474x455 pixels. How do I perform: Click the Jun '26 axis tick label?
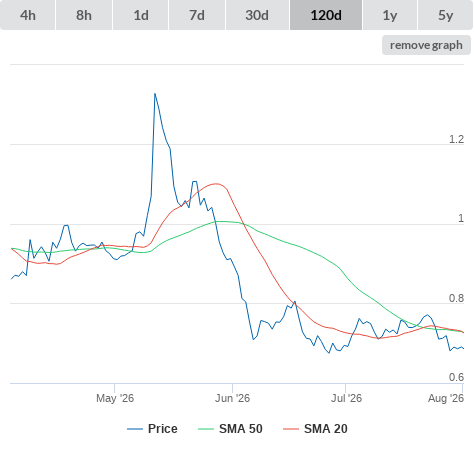click(232, 398)
